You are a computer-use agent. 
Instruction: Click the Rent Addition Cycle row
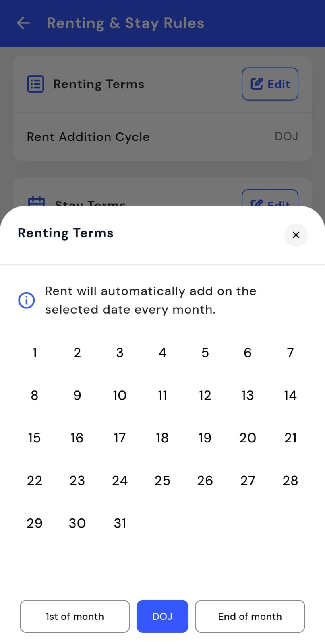(162, 137)
